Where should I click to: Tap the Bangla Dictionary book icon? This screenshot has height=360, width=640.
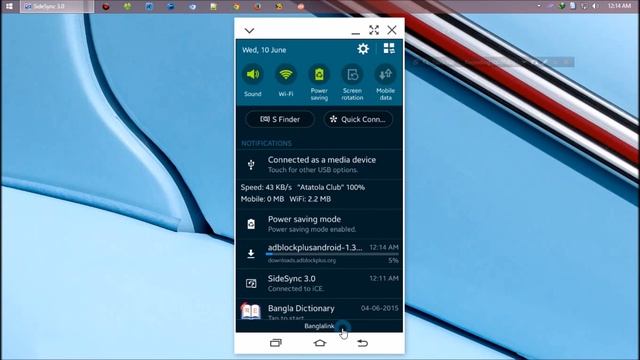coord(251,311)
